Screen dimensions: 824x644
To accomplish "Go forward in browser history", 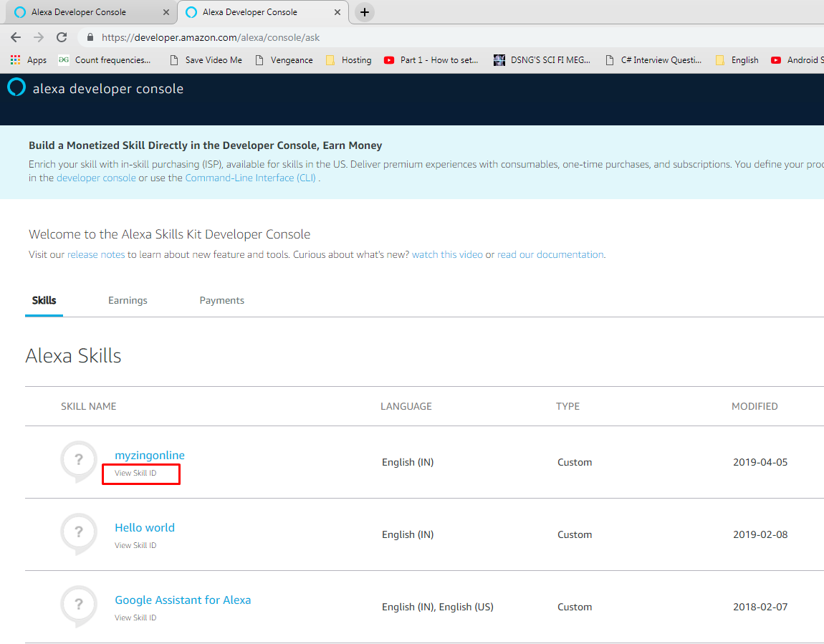I will pos(39,37).
